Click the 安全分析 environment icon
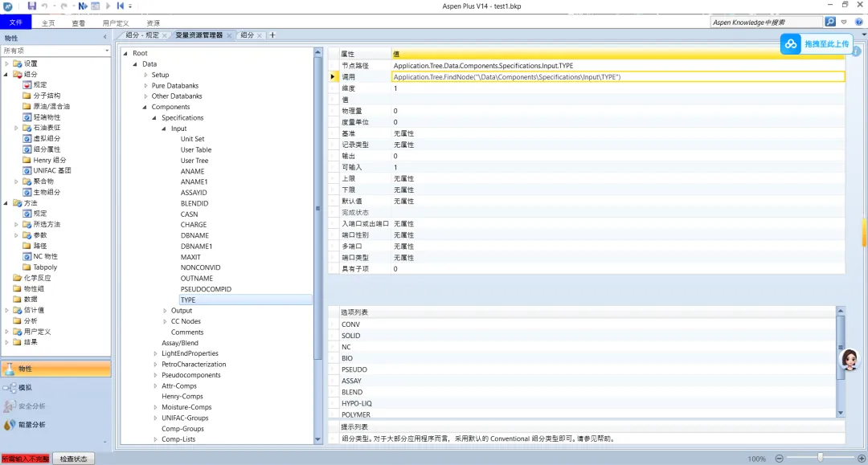 (x=10, y=406)
